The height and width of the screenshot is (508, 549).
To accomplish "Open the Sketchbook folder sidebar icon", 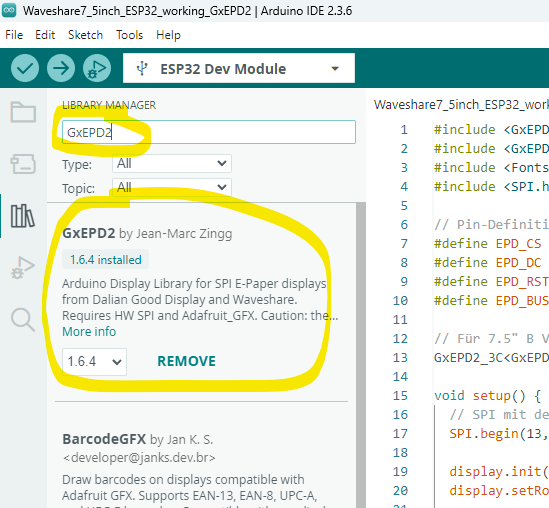I will 23,112.
